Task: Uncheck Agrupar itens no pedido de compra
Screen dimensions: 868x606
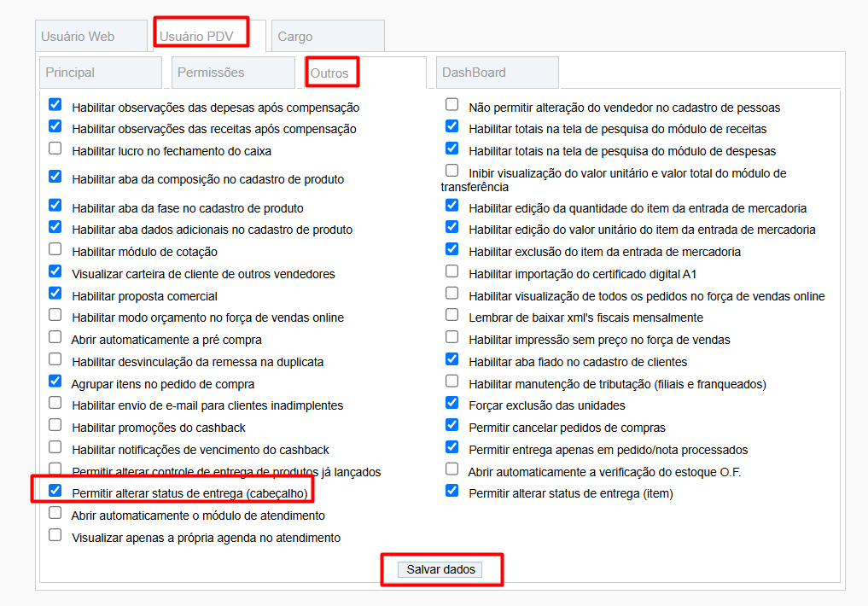Action: (x=55, y=381)
